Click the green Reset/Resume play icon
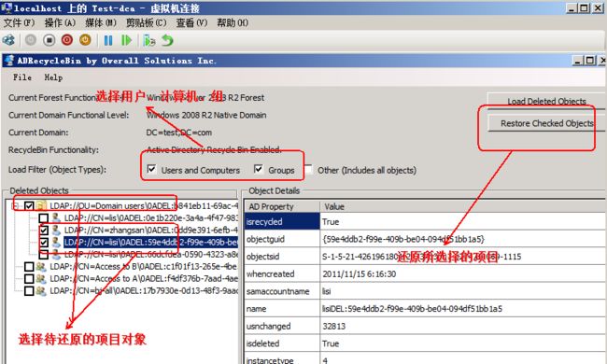The image size is (607, 364). pyautogui.click(x=126, y=40)
